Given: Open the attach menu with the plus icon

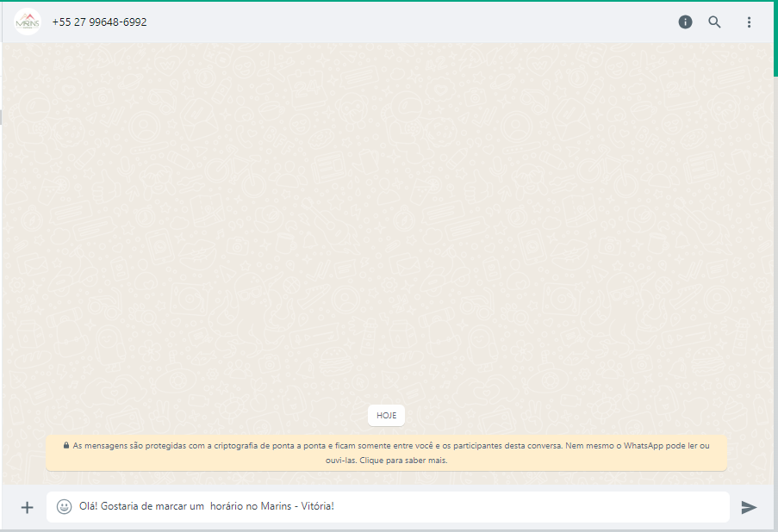Looking at the screenshot, I should point(28,507).
